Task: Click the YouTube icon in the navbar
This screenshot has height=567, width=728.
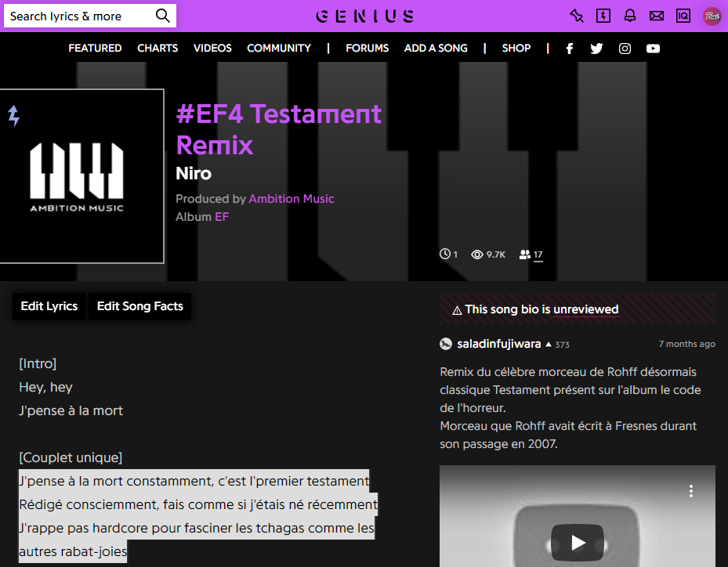Action: 653,48
